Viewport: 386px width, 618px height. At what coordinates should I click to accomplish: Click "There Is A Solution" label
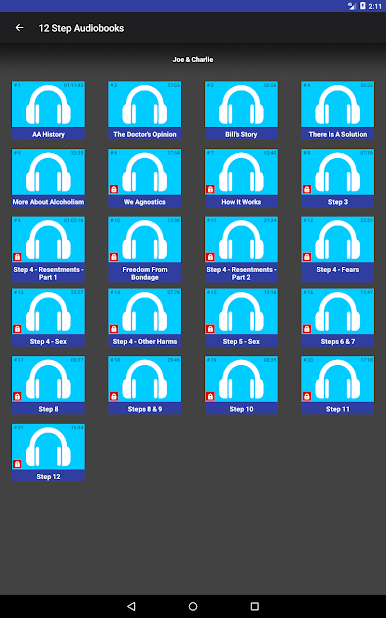[x=338, y=134]
